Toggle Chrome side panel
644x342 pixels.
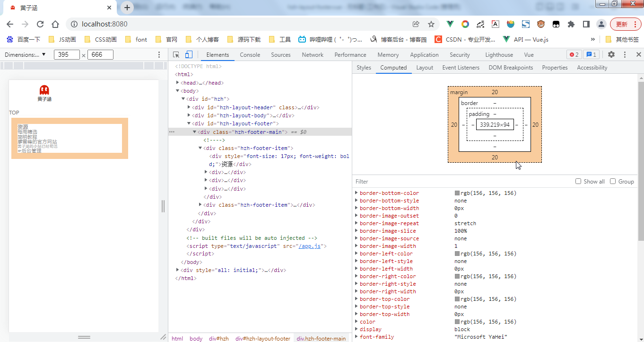click(x=586, y=24)
